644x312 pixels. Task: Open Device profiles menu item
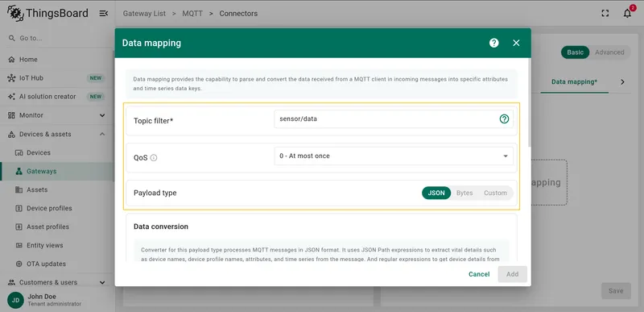pyautogui.click(x=57, y=208)
